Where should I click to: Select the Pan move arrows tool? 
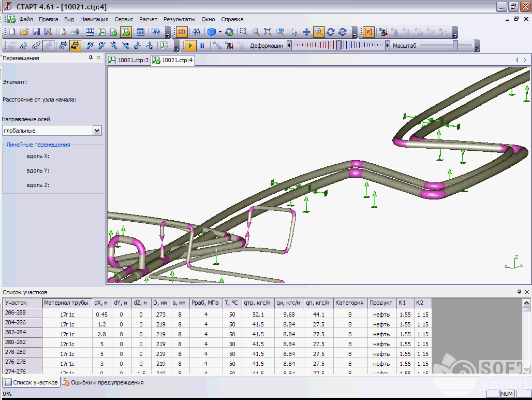pos(306,32)
